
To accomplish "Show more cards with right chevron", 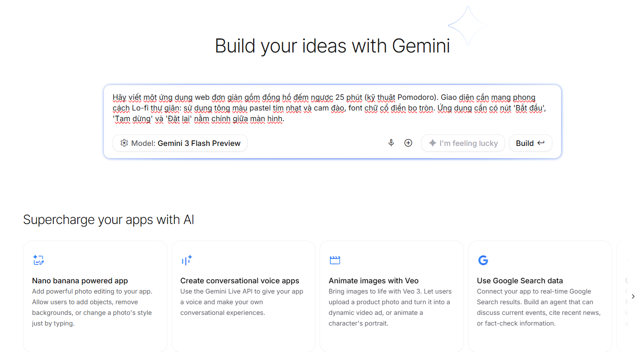I will [633, 296].
